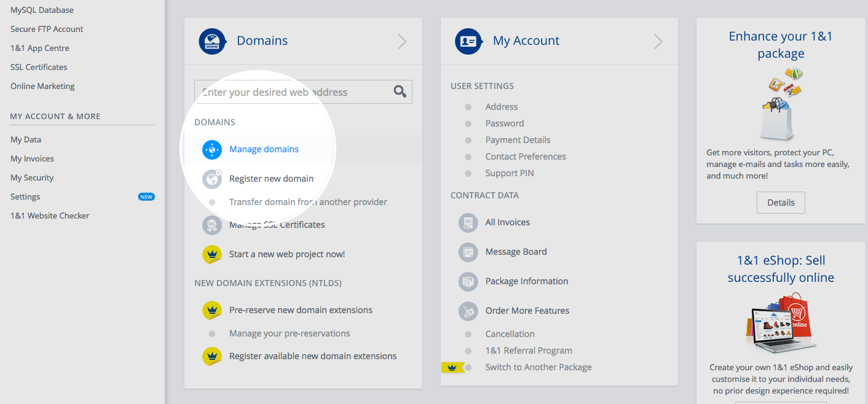Open the Payment Details link
This screenshot has height=404, width=868.
[x=518, y=140]
